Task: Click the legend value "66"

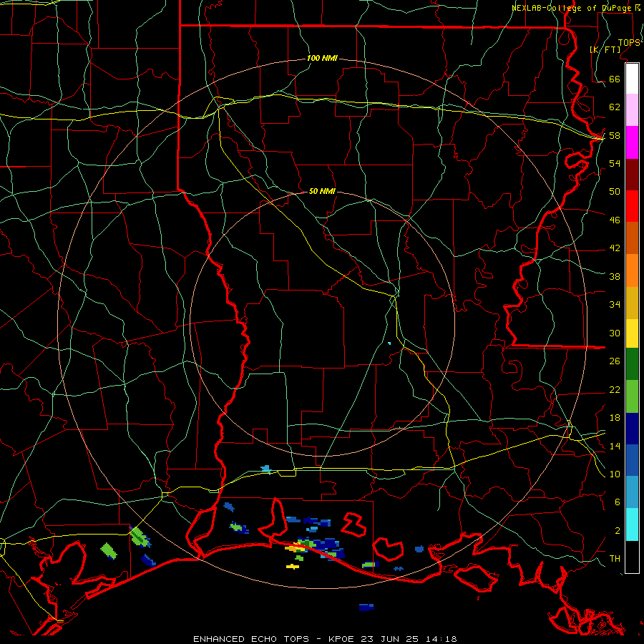Action: pyautogui.click(x=615, y=79)
